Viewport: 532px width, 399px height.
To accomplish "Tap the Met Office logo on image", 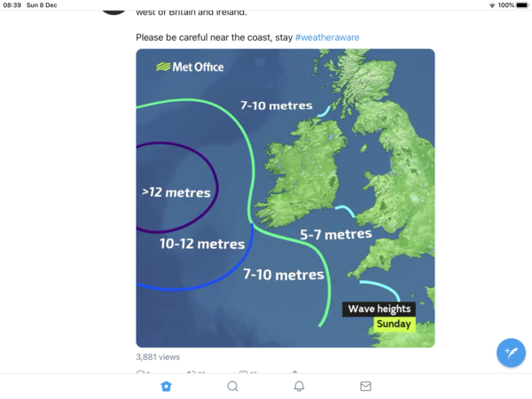I will (x=190, y=66).
